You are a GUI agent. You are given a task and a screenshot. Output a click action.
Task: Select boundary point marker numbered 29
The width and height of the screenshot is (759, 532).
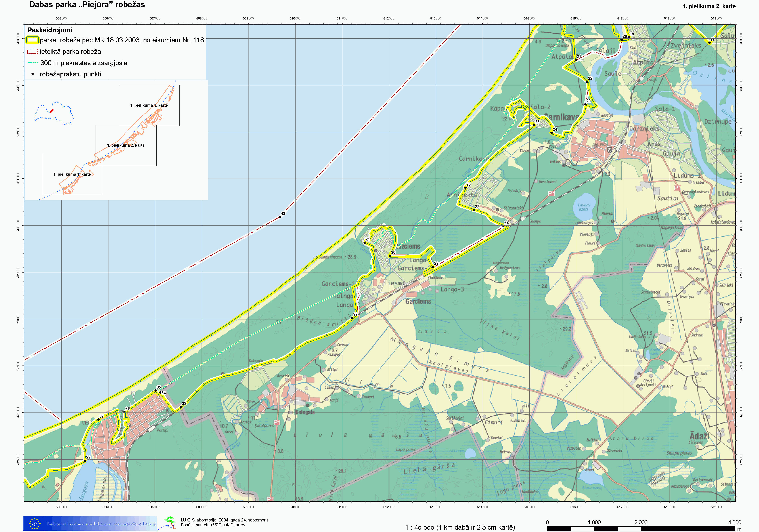point(433,267)
